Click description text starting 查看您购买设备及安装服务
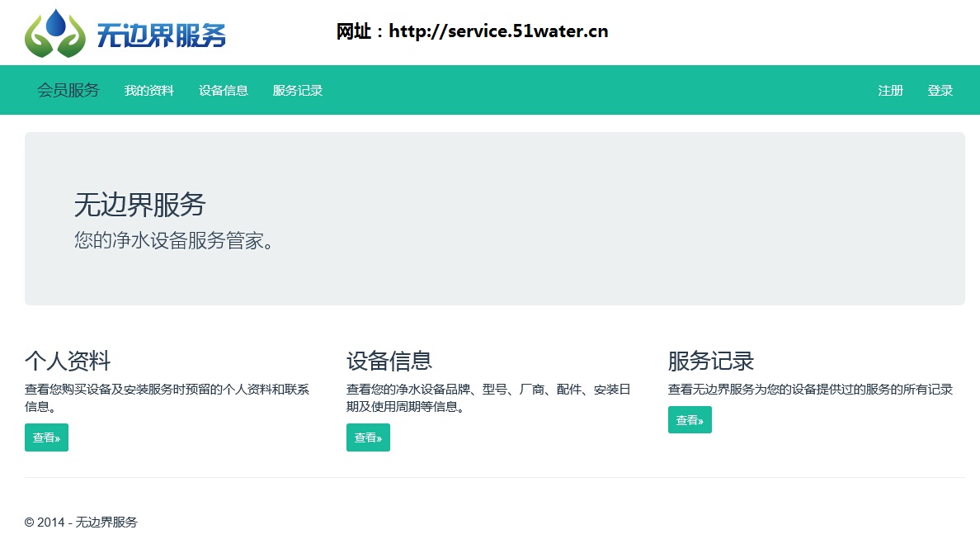980x539 pixels. (x=167, y=398)
